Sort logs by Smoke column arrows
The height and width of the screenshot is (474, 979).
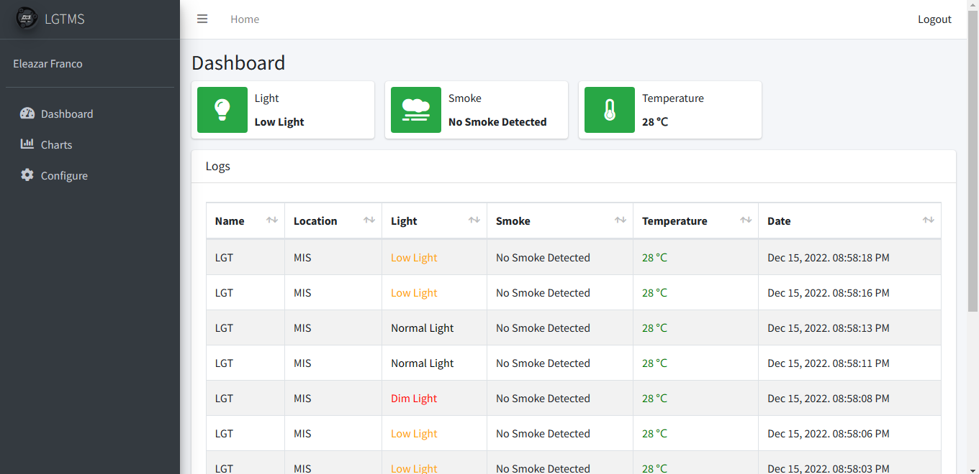click(620, 220)
